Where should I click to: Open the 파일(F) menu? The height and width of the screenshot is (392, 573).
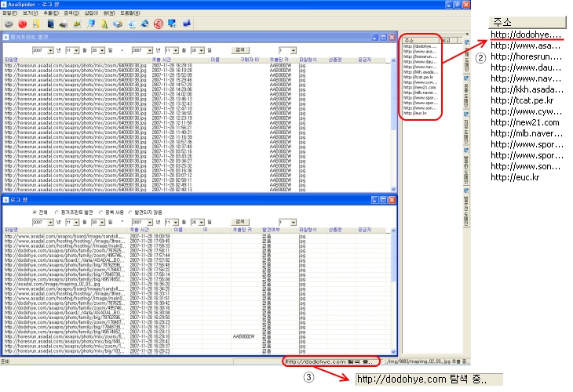pos(9,14)
